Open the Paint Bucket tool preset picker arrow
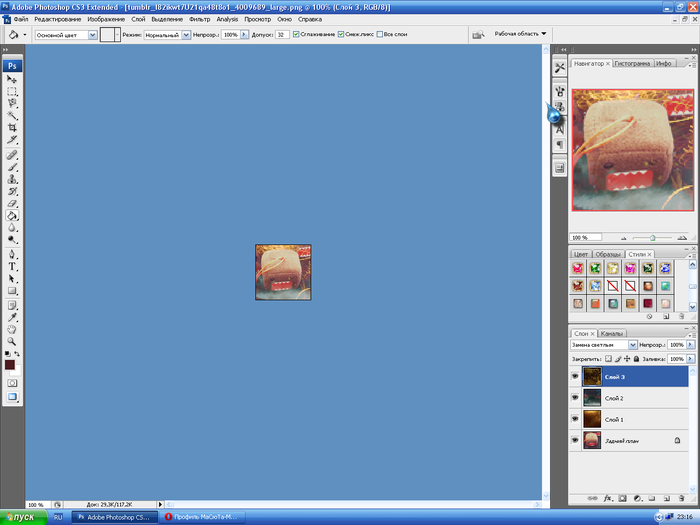 [25, 34]
